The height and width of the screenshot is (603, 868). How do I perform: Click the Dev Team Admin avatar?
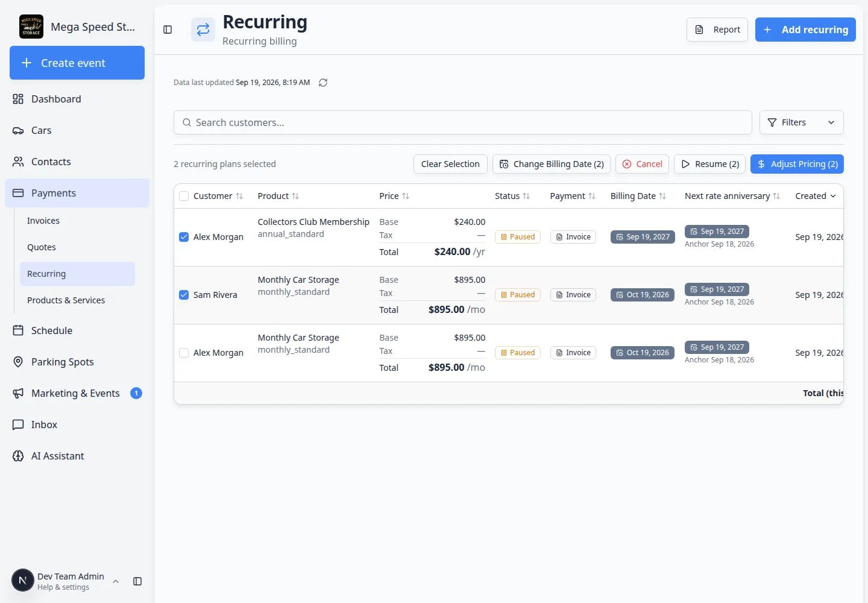click(23, 581)
